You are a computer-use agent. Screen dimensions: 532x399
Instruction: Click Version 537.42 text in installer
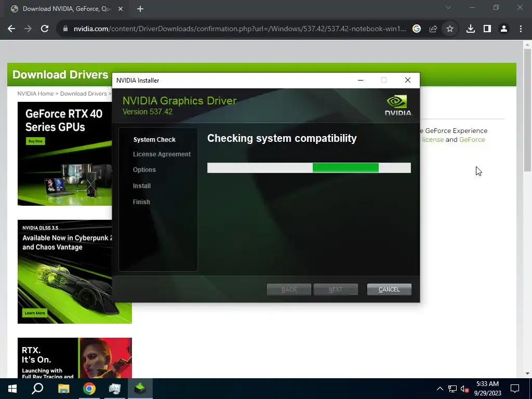[147, 112]
